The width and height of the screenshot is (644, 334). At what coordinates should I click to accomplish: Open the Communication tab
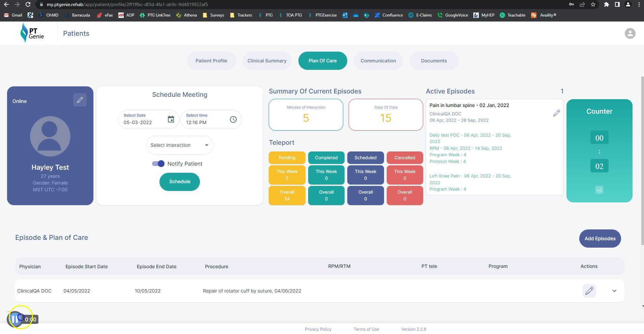(x=378, y=61)
